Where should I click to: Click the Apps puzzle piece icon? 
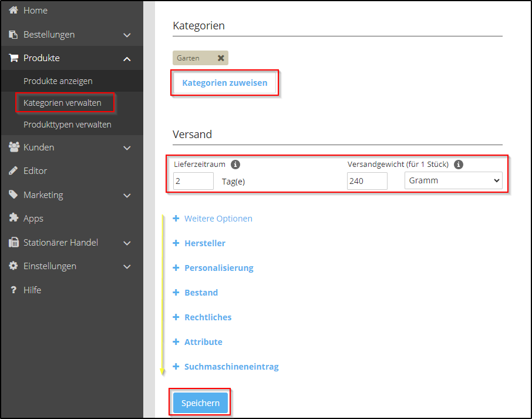coord(14,218)
